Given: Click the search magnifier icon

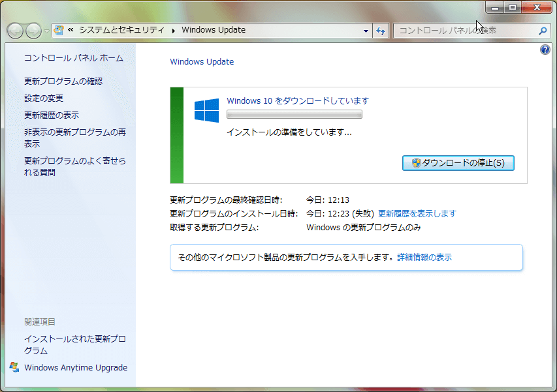Looking at the screenshot, I should coord(542,31).
